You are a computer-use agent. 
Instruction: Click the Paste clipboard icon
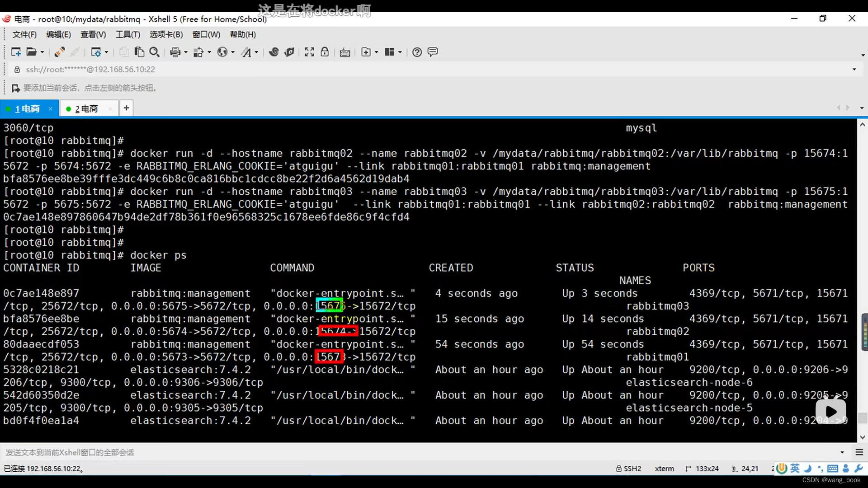click(x=139, y=52)
